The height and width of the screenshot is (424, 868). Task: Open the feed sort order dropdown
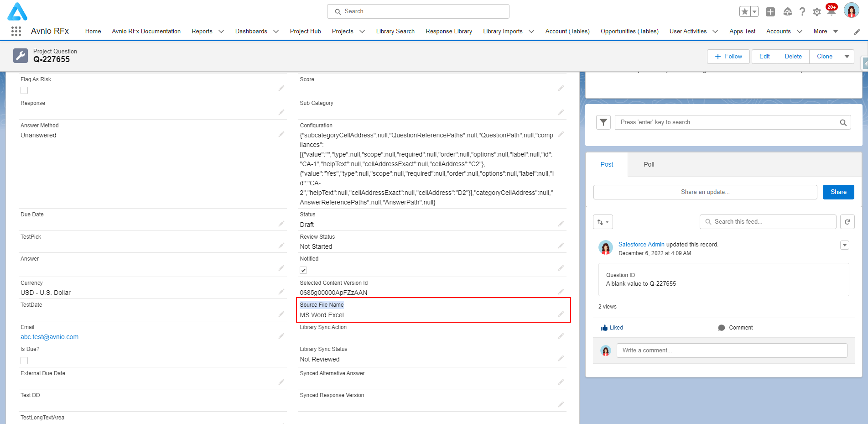(x=603, y=222)
